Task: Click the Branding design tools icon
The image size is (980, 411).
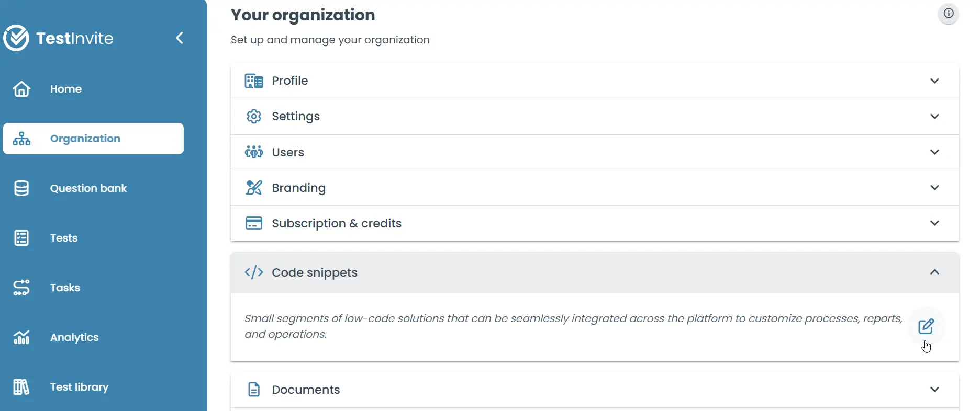Action: click(x=254, y=187)
